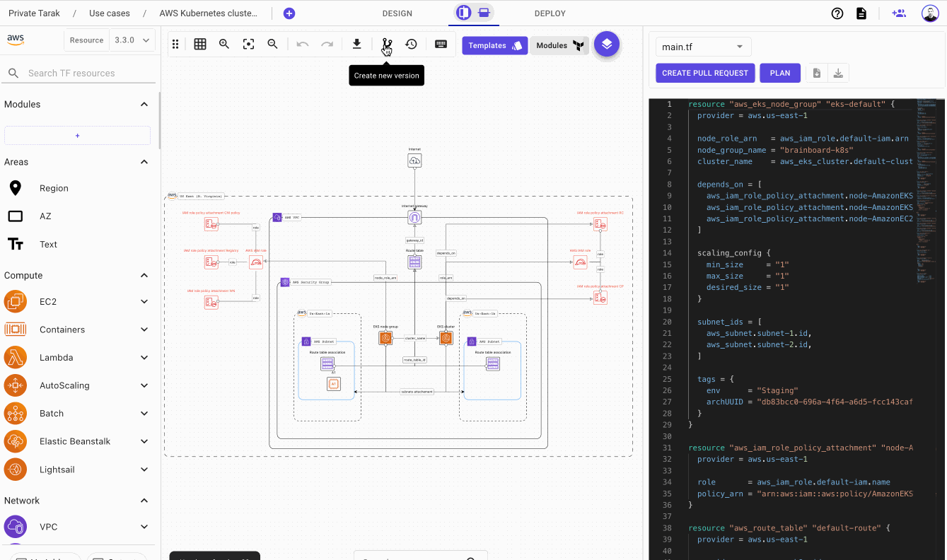Collapse the Compute section
The width and height of the screenshot is (947, 560).
click(x=144, y=276)
